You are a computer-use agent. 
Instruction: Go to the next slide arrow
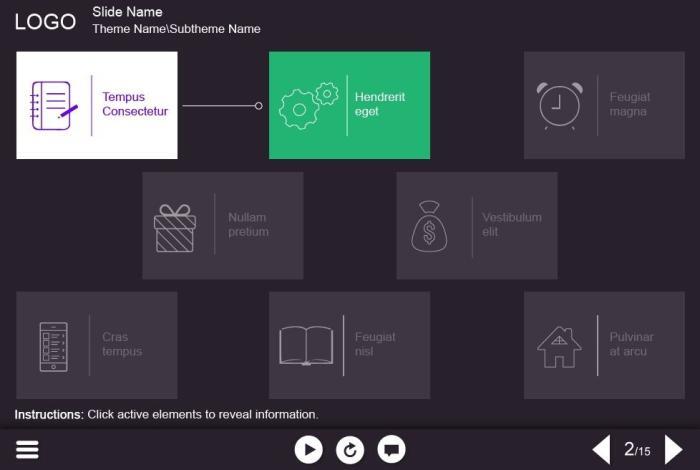(674, 450)
